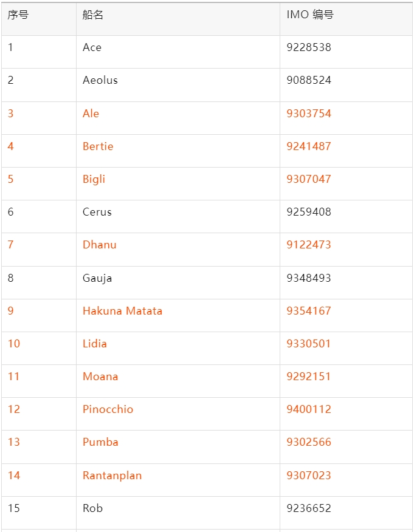Click the IMO 编号 column header

pos(310,15)
